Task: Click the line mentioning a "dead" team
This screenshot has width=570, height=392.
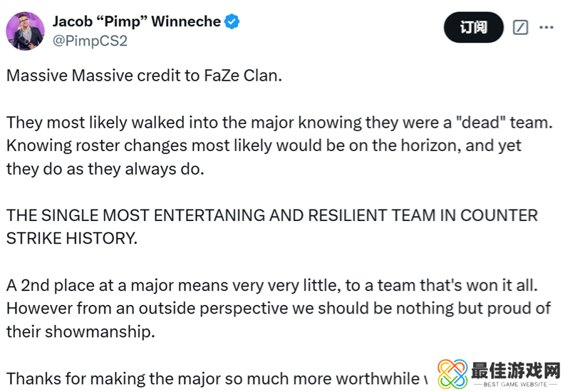Action: [x=279, y=122]
